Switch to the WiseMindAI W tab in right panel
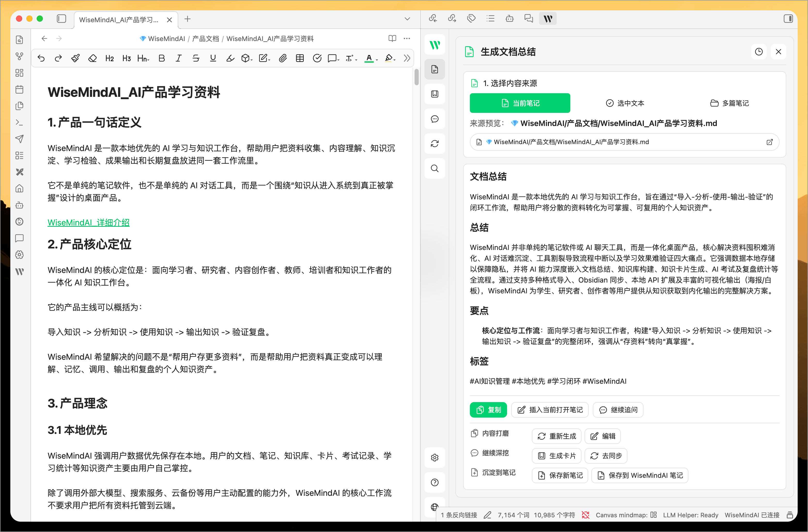The image size is (808, 532). (548, 18)
